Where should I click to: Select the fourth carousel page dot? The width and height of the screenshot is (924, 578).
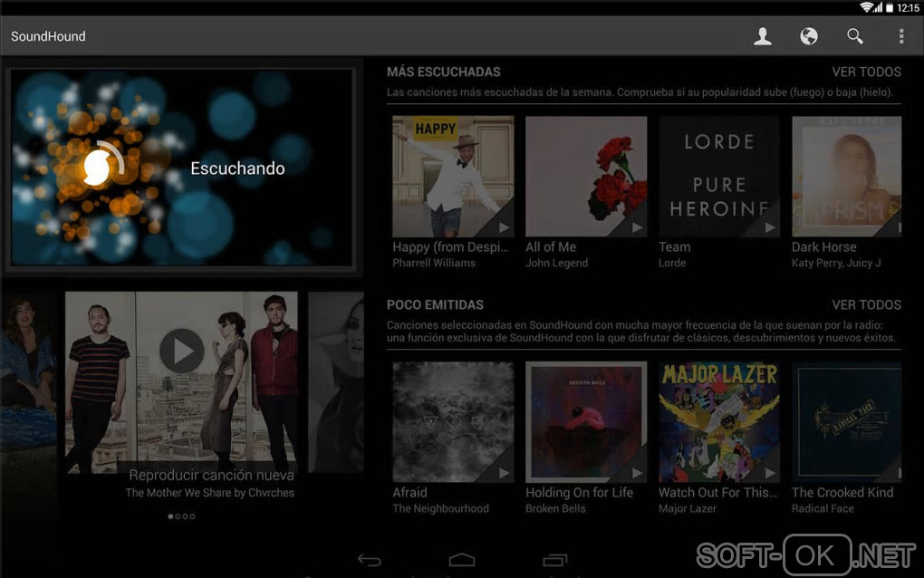[x=192, y=516]
